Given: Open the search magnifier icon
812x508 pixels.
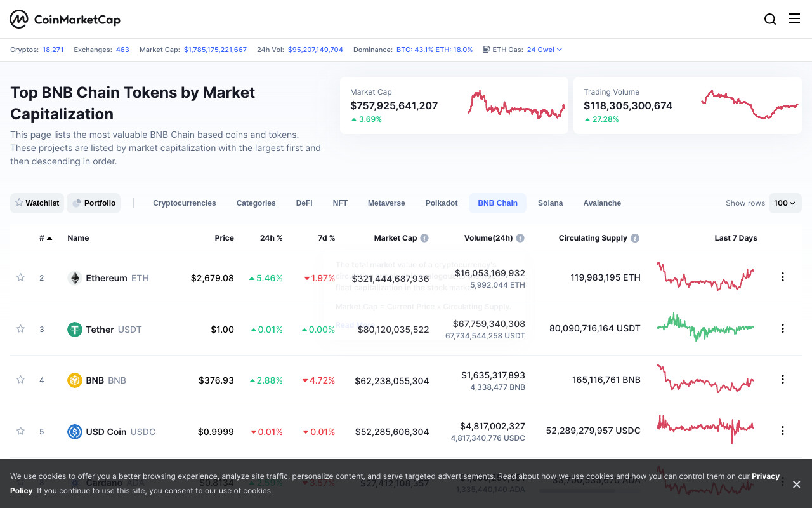Looking at the screenshot, I should tap(770, 19).
